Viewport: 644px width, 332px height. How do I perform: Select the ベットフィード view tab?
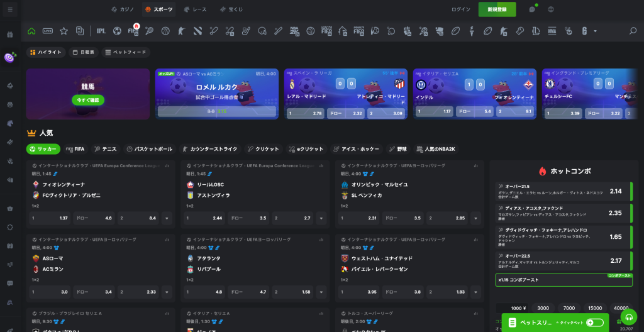[x=126, y=53]
